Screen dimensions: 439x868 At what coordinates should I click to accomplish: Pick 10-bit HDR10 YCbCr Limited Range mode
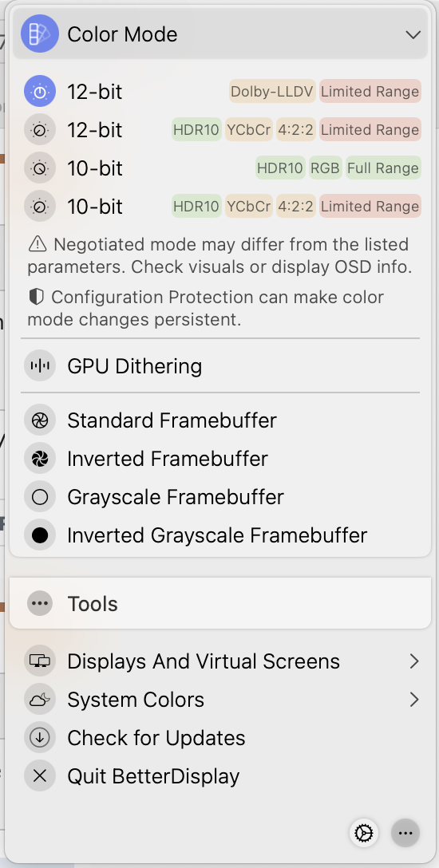click(221, 206)
